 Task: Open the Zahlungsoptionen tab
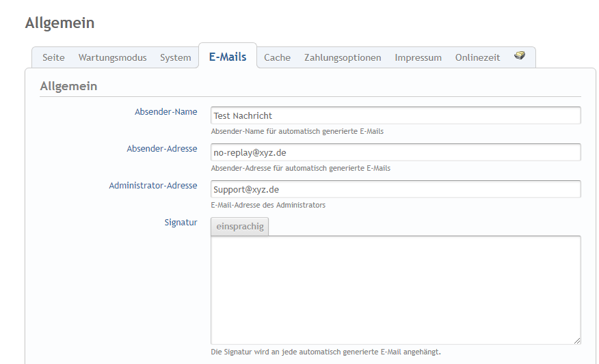[343, 57]
